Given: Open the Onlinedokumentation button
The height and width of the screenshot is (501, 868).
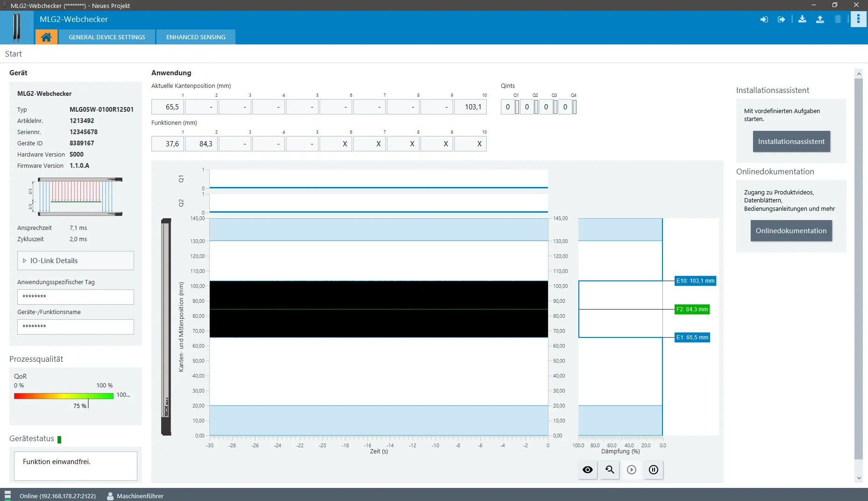Looking at the screenshot, I should click(791, 231).
